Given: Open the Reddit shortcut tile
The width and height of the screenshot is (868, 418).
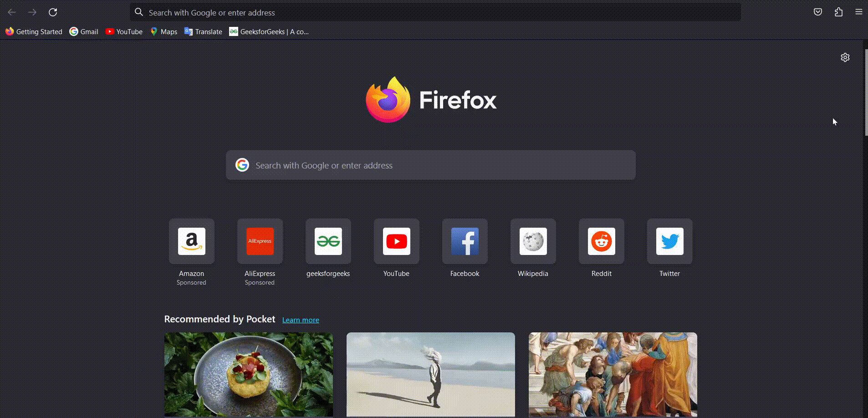Looking at the screenshot, I should tap(602, 241).
